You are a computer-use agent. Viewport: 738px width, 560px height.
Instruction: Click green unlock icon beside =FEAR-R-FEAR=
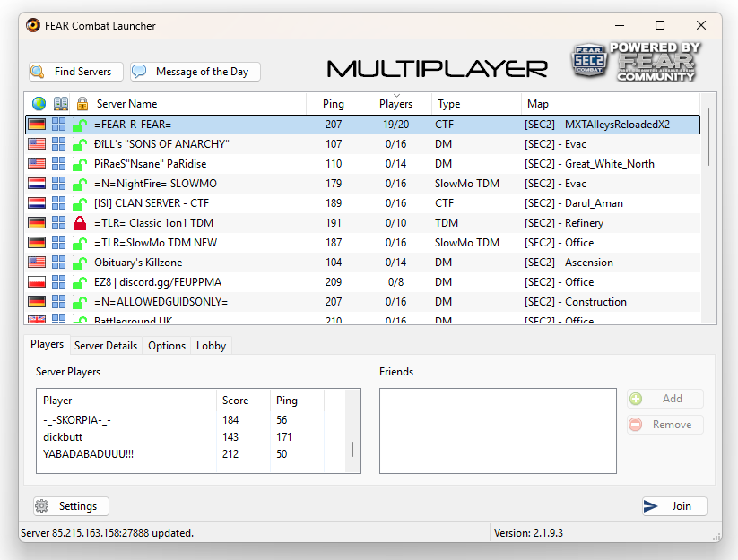click(79, 124)
